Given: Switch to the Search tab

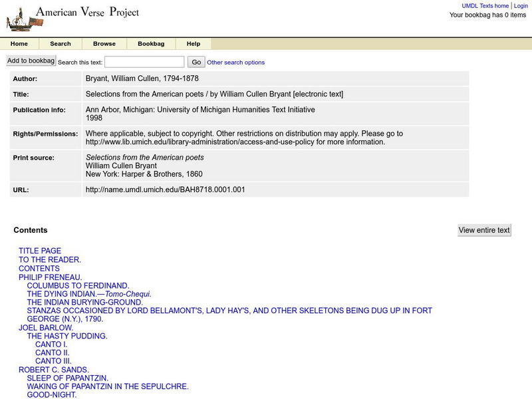Looking at the screenshot, I should 61,43.
